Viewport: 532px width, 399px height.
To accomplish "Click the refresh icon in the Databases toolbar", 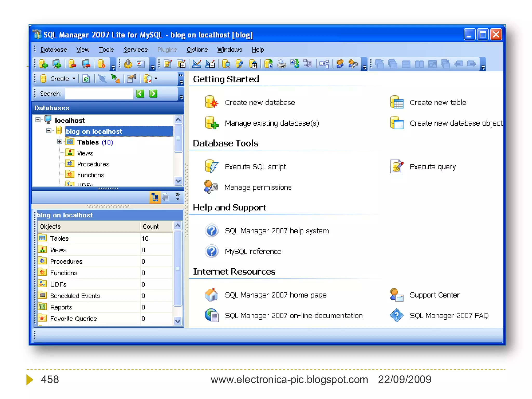I will pyautogui.click(x=86, y=79).
